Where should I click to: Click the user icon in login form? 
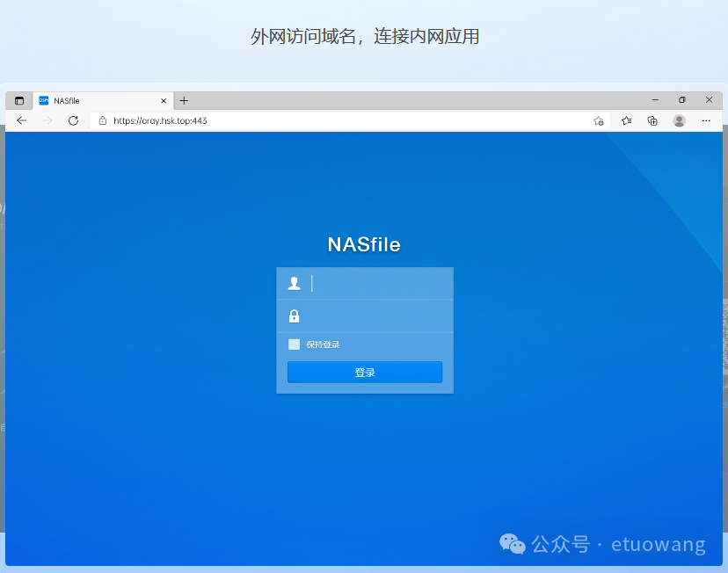(294, 283)
